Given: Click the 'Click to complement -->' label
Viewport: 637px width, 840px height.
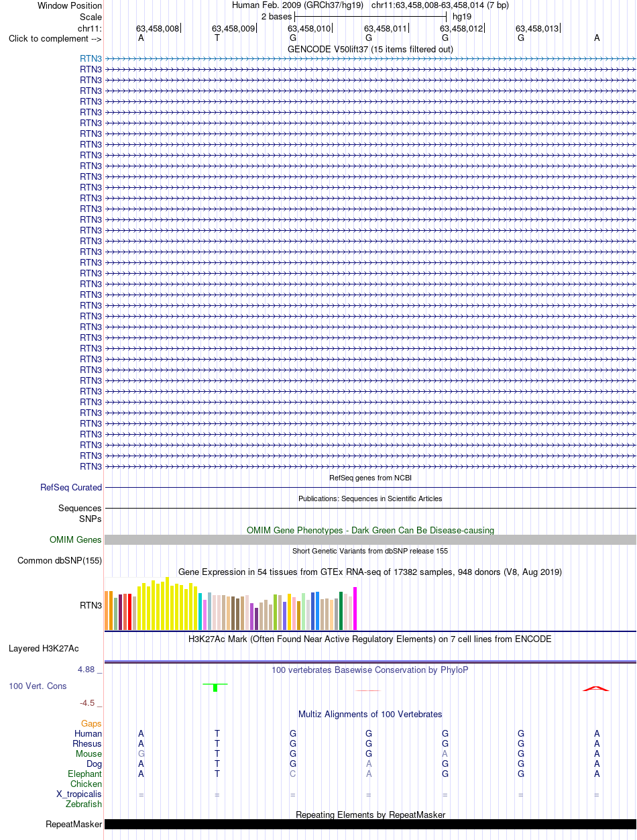Looking at the screenshot, I should click(55, 38).
